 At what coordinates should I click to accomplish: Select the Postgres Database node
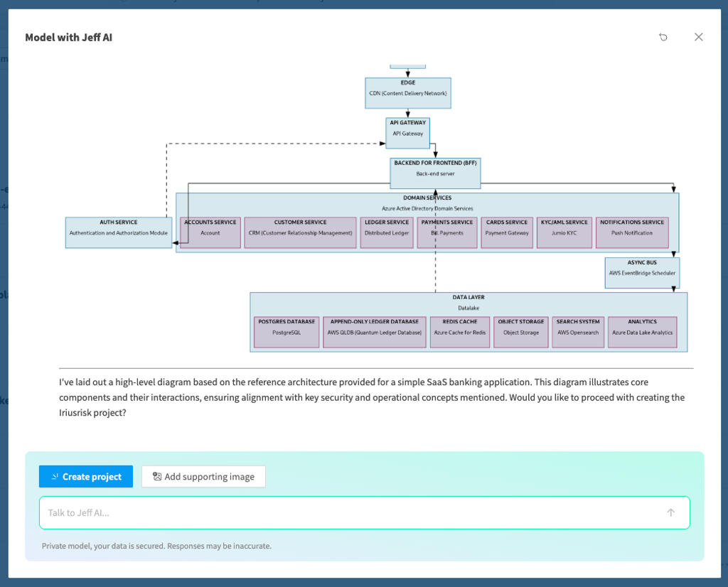pyautogui.click(x=287, y=332)
